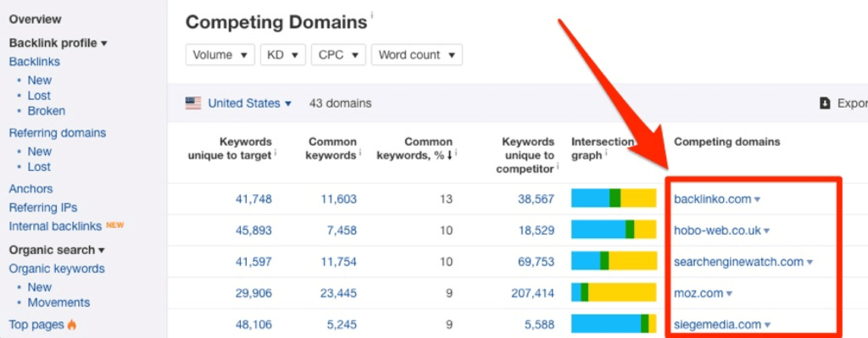The image size is (868, 338).
Task: Click the Export download icon
Action: click(x=825, y=103)
